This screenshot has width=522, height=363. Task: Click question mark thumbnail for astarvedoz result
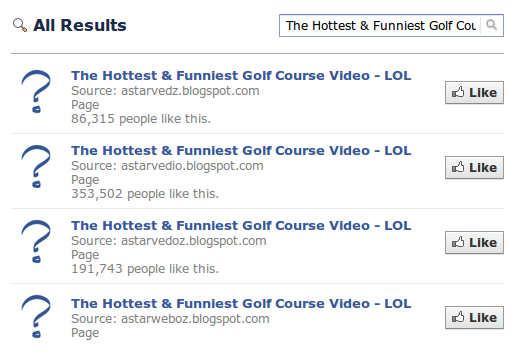click(36, 241)
